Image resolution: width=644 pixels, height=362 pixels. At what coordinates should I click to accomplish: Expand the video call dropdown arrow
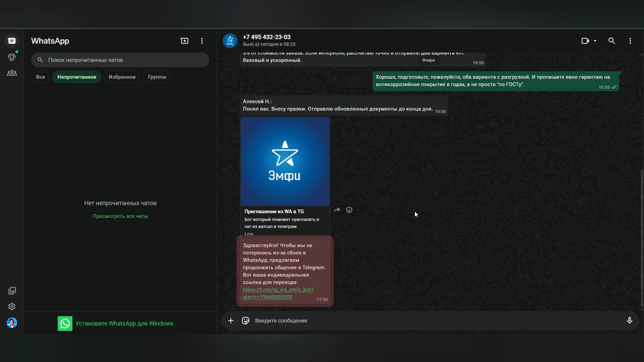[x=595, y=41]
